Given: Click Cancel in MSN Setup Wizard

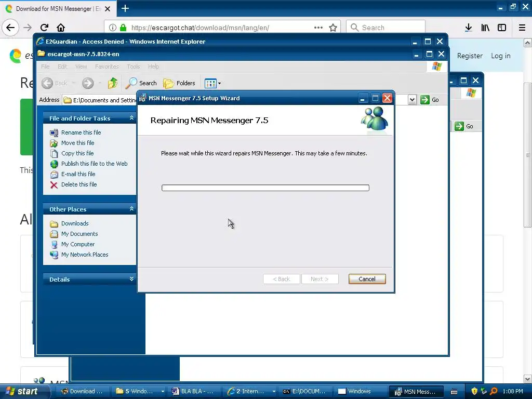Looking at the screenshot, I should pos(367,279).
